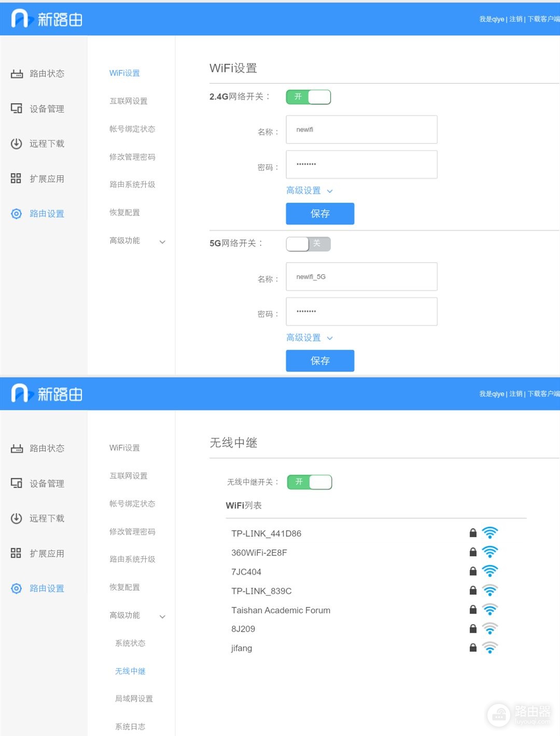The image size is (560, 736).
Task: Select 无线中继 submenu item
Action: pyautogui.click(x=130, y=671)
